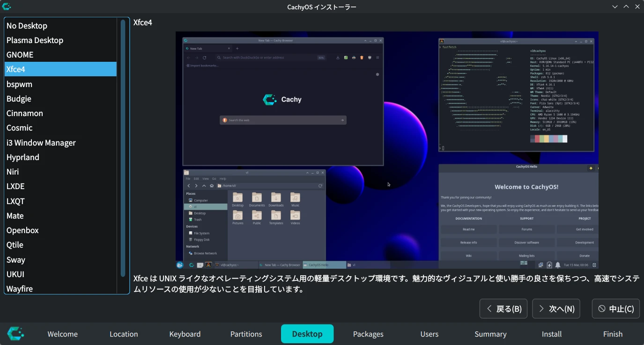The image size is (644, 345).
Task: Click the CachyOS icon in title bar
Action: click(7, 7)
